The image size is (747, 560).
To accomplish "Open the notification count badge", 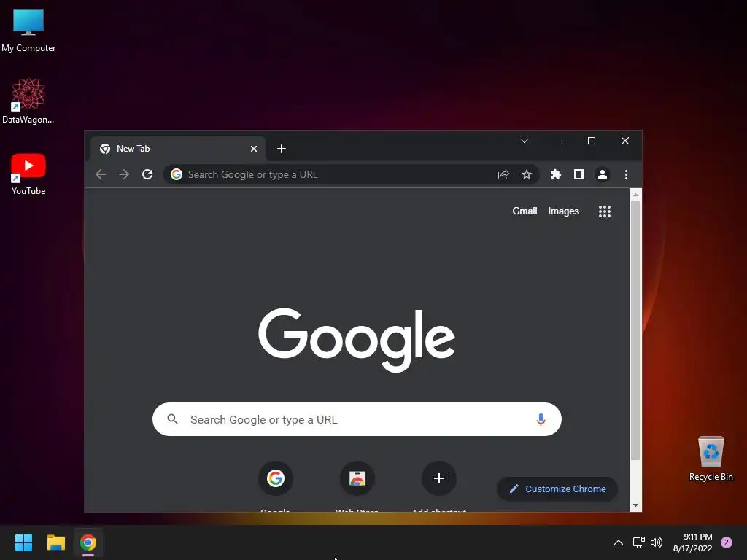I will point(727,542).
